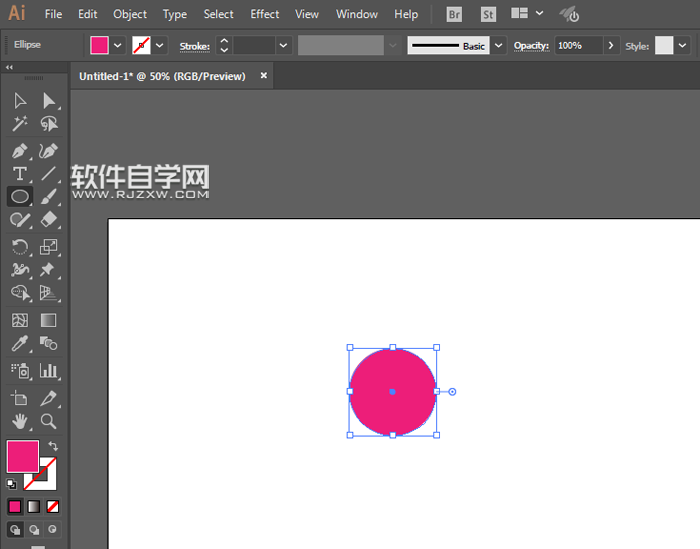The height and width of the screenshot is (549, 700).
Task: Swap fill and stroke colors arrow
Action: 53,446
